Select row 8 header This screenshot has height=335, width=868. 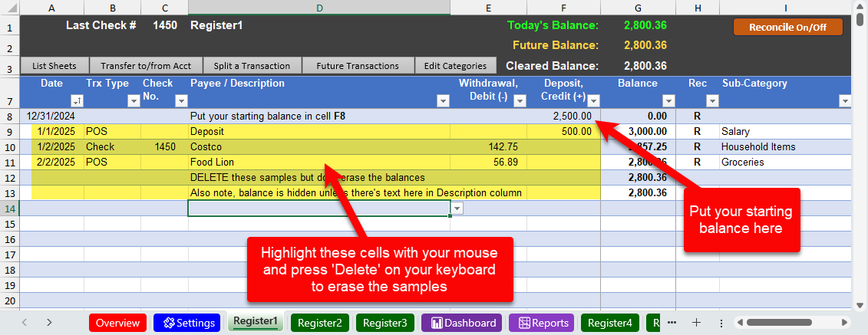pos(9,117)
